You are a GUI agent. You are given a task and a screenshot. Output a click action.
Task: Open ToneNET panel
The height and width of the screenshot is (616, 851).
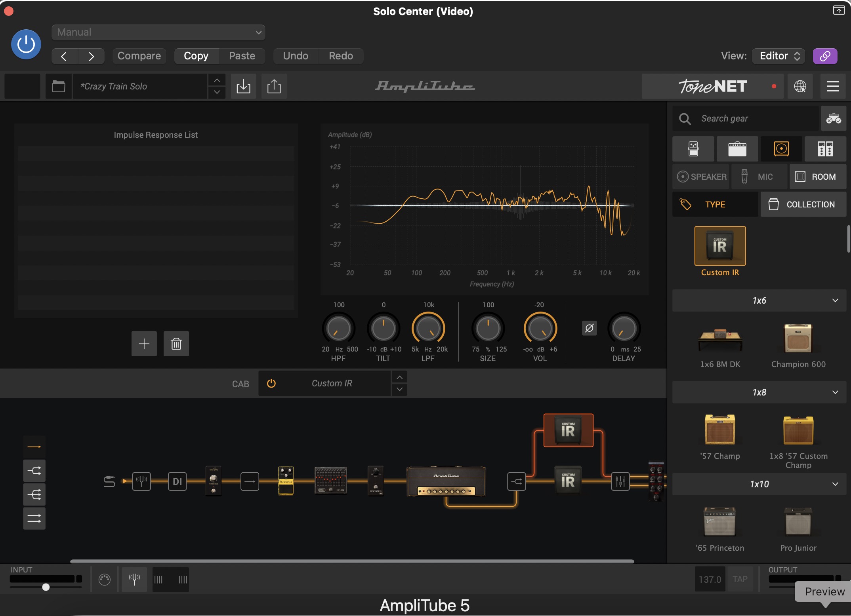click(x=713, y=86)
